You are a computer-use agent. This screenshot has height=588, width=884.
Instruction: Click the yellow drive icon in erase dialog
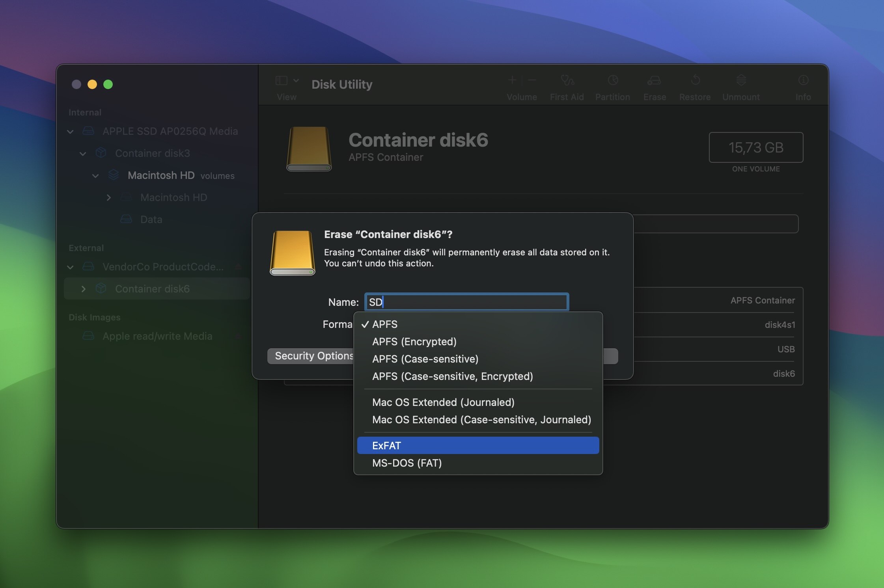(292, 253)
